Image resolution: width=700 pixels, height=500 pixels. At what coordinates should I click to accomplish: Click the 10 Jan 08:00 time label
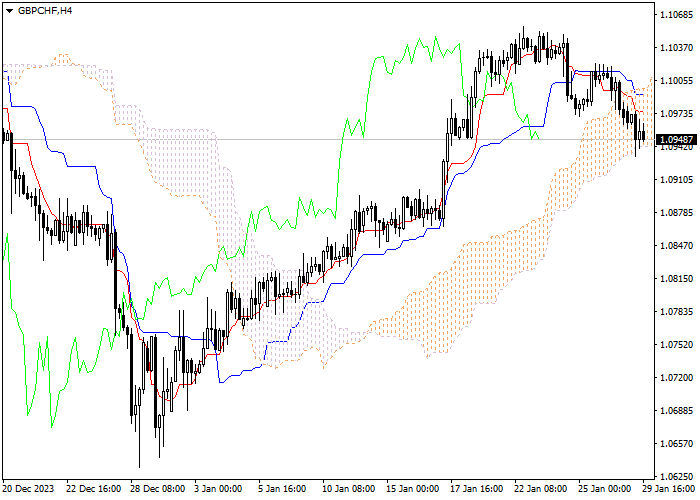(x=350, y=489)
